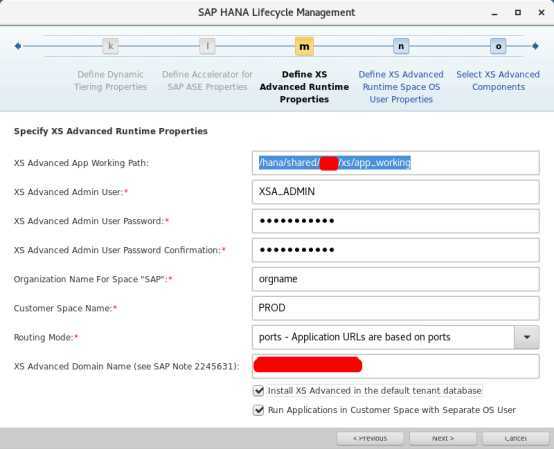Jump to wizard step n icon
Viewport: 554px width, 450px height.
click(x=401, y=46)
